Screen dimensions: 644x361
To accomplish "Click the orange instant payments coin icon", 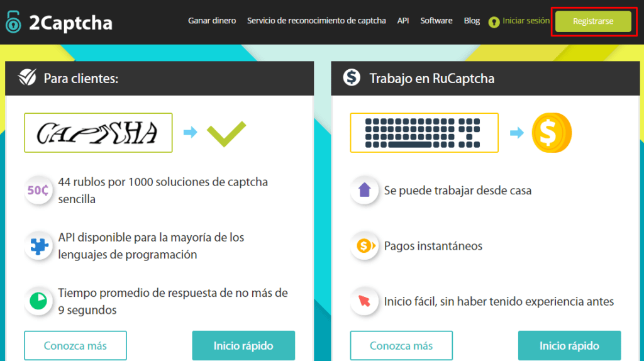I will [365, 246].
